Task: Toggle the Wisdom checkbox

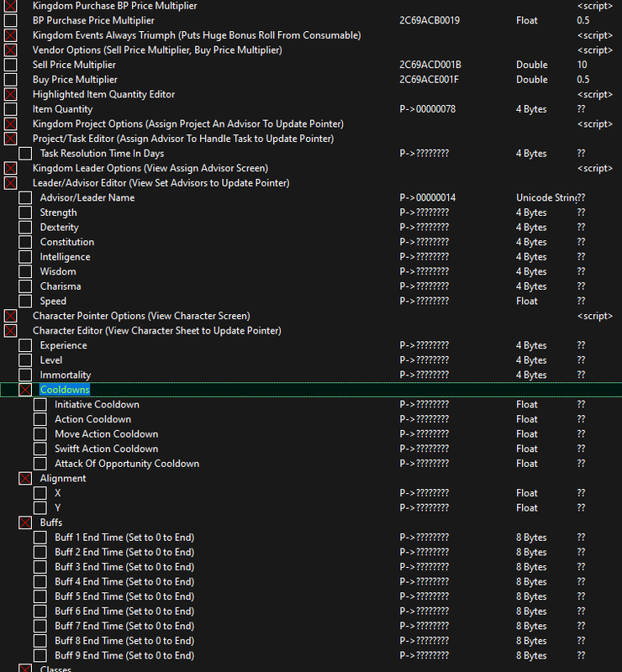Action: click(25, 271)
